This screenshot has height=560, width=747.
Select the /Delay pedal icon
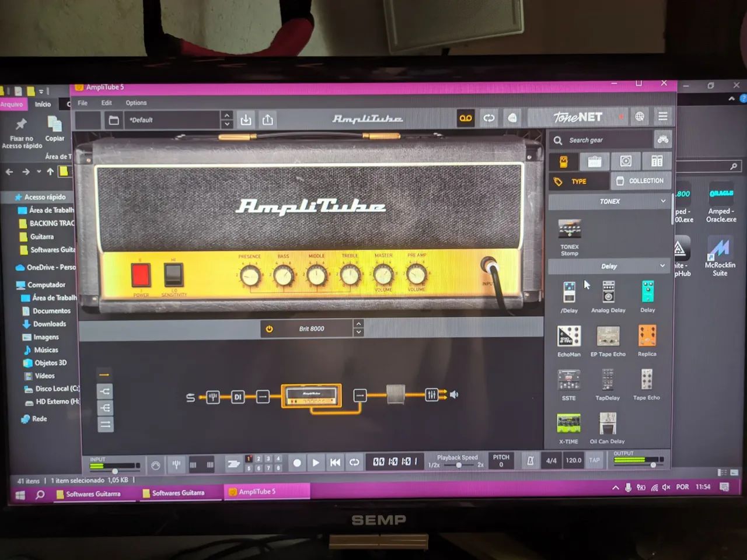(x=569, y=292)
